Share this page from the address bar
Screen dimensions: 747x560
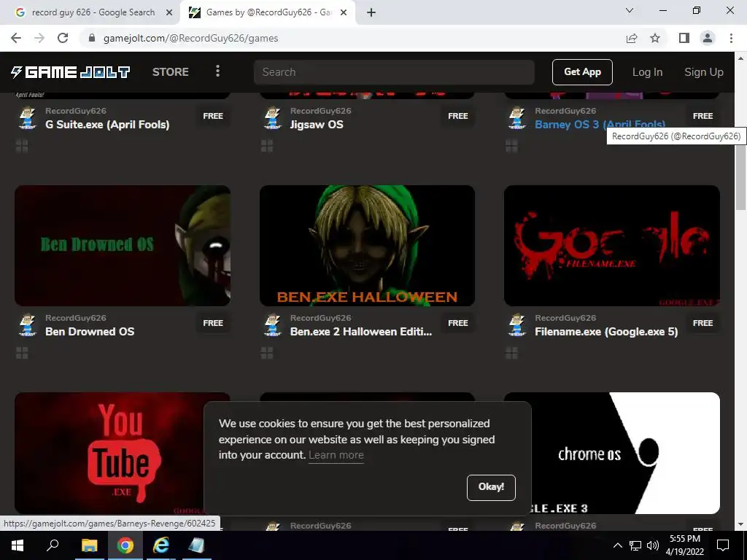632,38
